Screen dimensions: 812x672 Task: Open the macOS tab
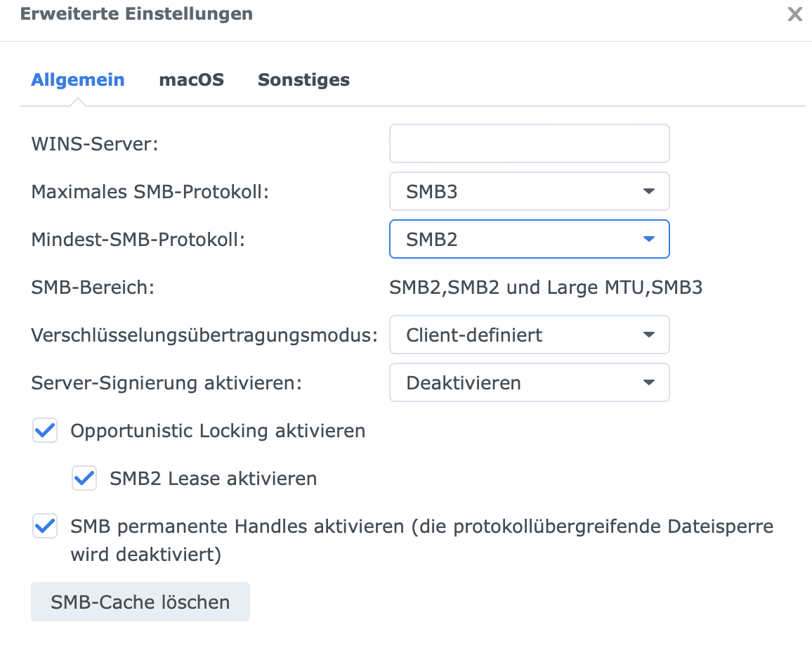(x=191, y=80)
